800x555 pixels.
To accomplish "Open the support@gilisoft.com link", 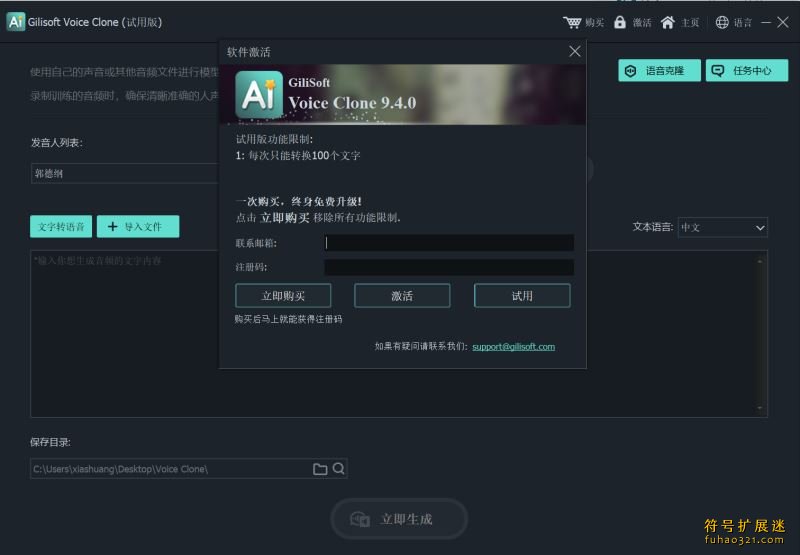I will 513,346.
